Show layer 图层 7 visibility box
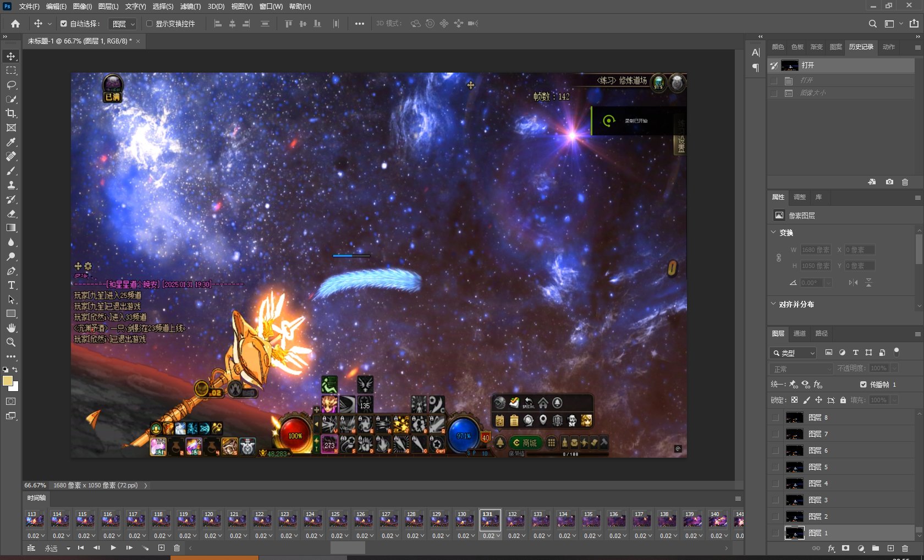 coord(776,434)
